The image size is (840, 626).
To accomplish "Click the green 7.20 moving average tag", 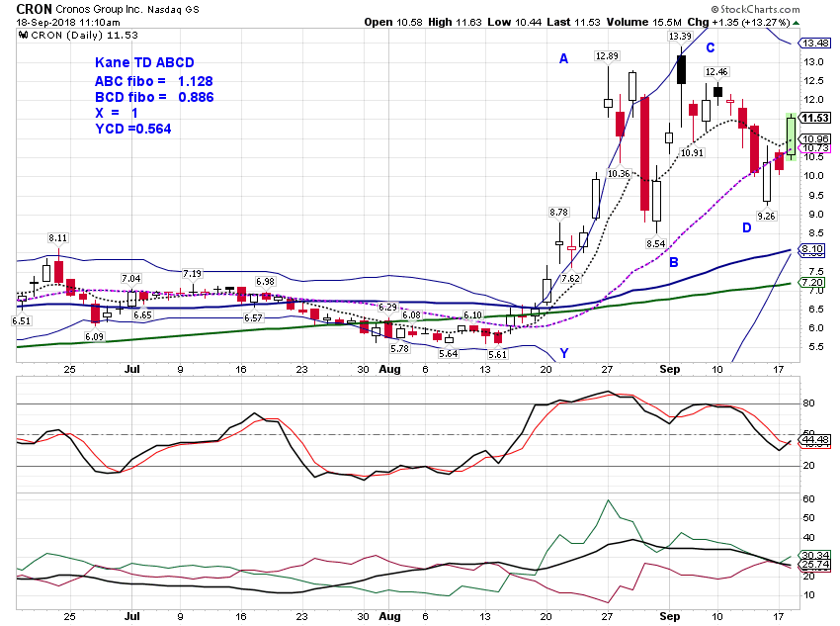I will click(812, 283).
